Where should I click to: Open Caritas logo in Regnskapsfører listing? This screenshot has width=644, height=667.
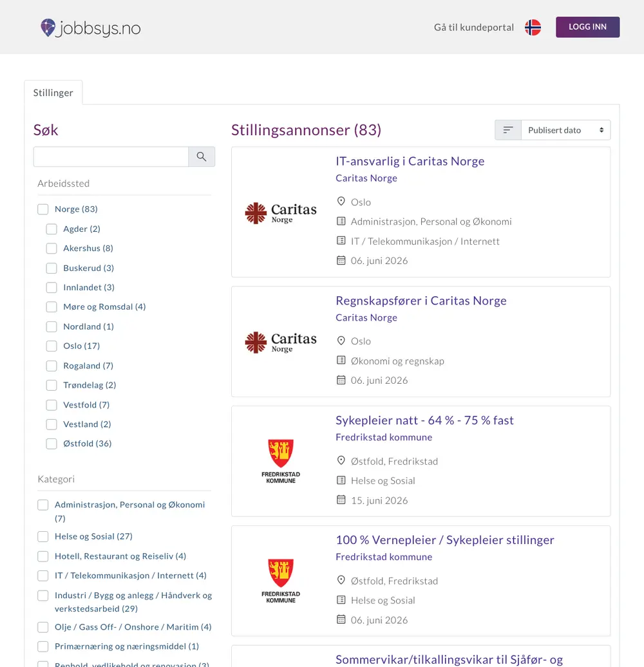pyautogui.click(x=281, y=342)
